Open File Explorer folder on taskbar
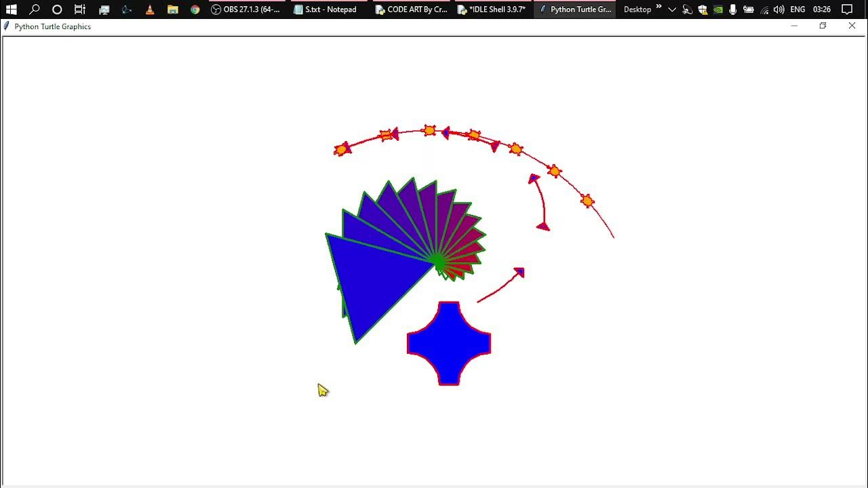 [x=172, y=9]
